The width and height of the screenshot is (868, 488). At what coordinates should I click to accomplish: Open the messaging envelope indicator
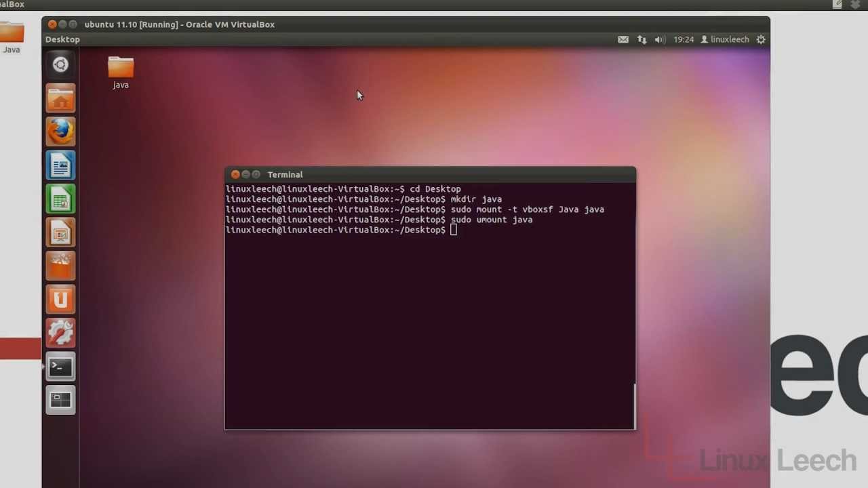click(x=623, y=39)
